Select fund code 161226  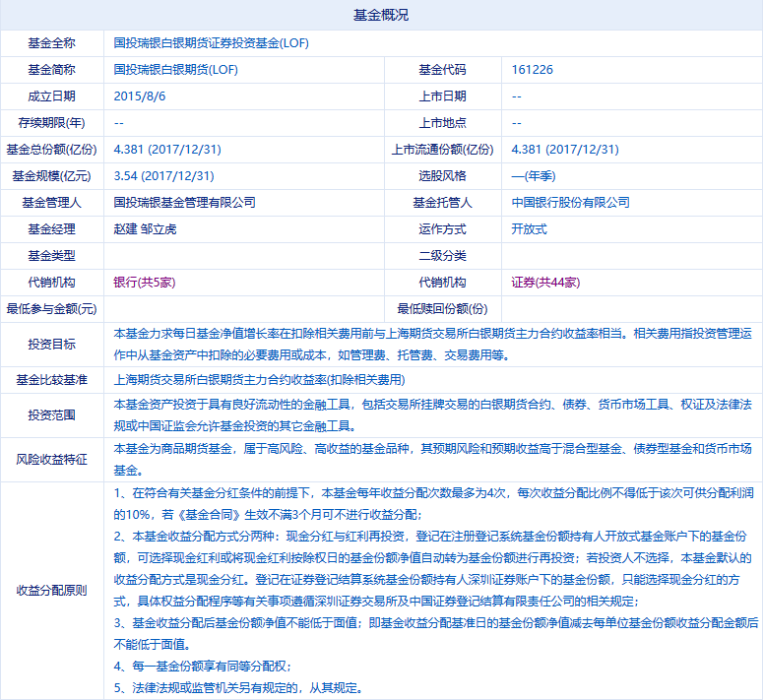click(x=532, y=70)
